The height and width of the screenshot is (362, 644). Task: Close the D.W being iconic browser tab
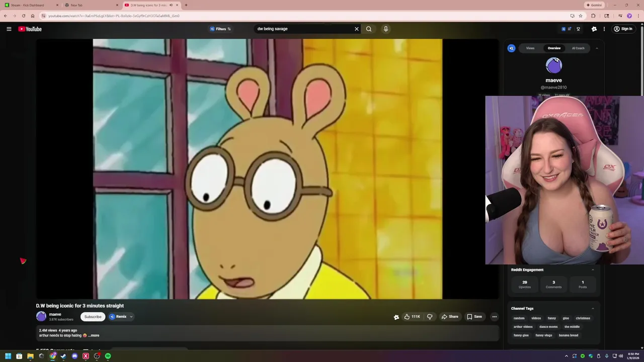(x=177, y=5)
